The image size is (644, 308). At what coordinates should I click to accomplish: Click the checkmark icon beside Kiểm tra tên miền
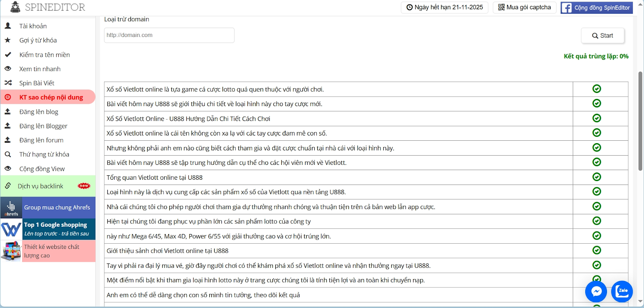pos(8,54)
